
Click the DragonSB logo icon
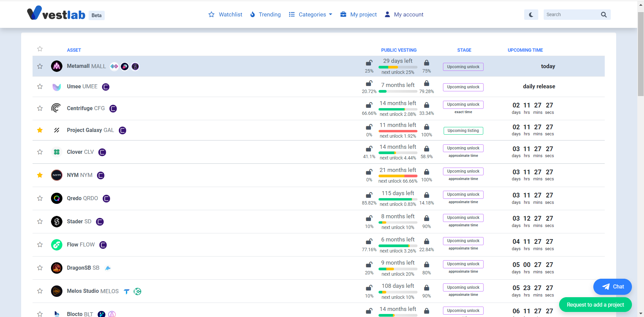point(57,268)
